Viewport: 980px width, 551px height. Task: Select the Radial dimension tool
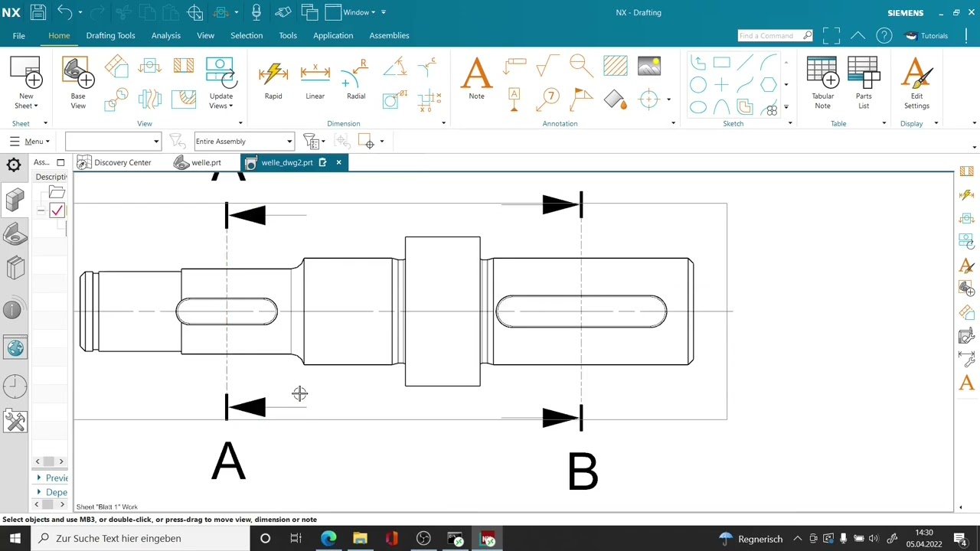(x=356, y=80)
